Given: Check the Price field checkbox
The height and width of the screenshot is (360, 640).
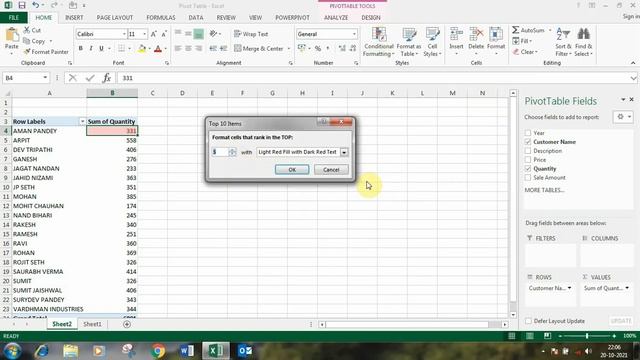Looking at the screenshot, I should click(x=528, y=160).
